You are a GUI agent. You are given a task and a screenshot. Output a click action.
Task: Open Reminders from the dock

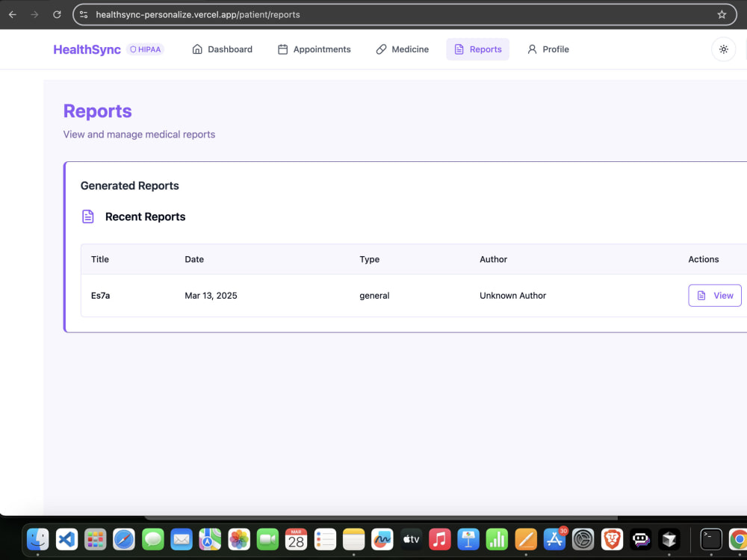(326, 540)
